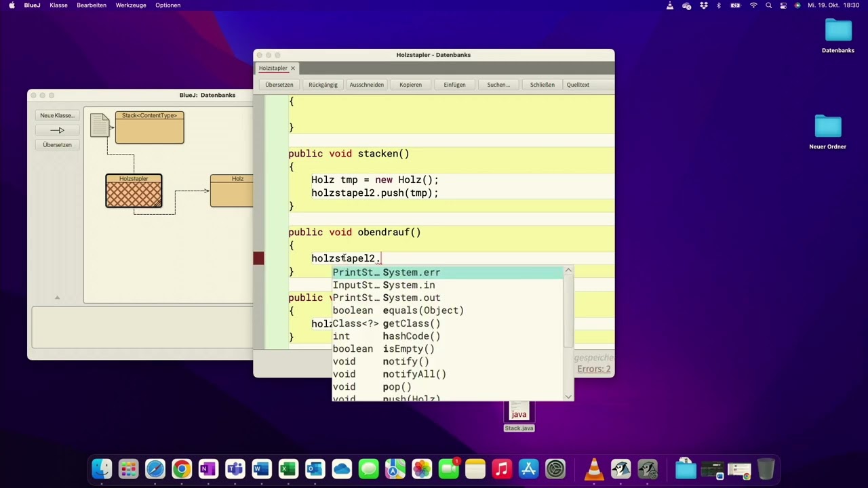868x488 pixels.
Task: Choose pop() from the autocomplete list
Action: click(448, 387)
